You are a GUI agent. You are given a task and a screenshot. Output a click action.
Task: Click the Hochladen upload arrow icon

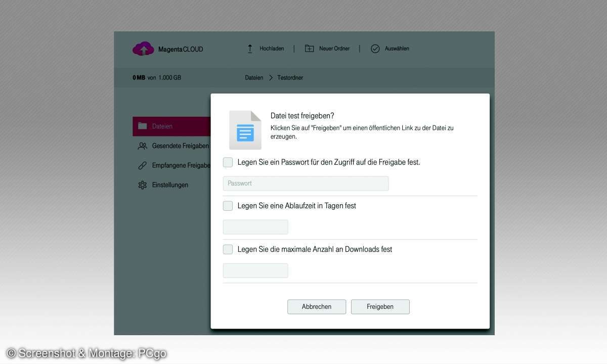point(250,49)
